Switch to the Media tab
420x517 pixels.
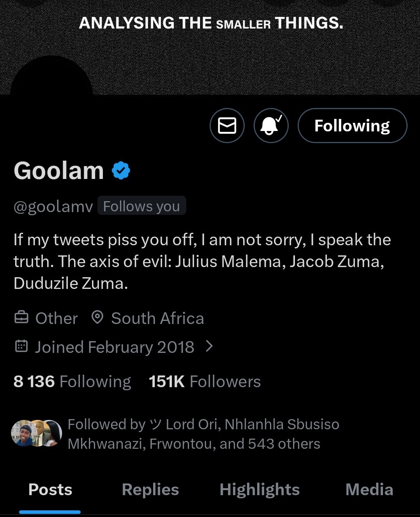click(x=369, y=490)
